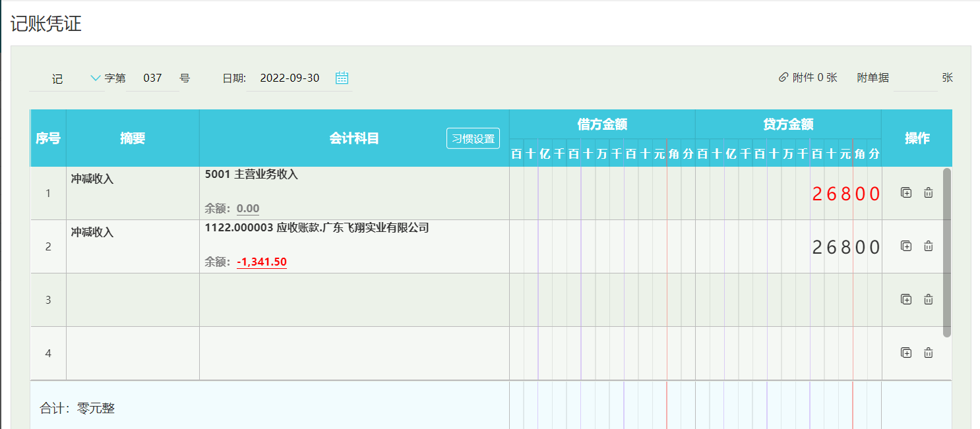Delete row 2 with the trash icon

tap(929, 246)
